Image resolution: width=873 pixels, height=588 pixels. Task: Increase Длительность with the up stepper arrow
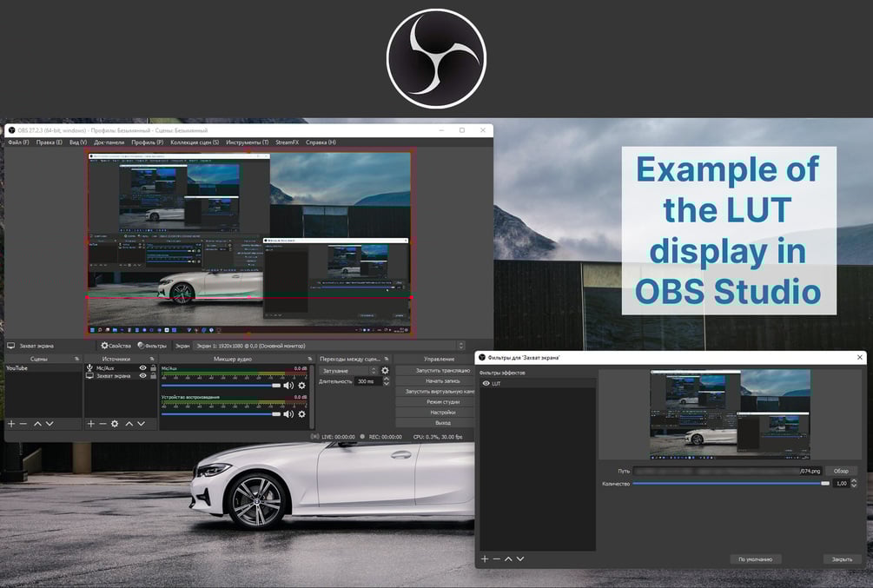387,379
